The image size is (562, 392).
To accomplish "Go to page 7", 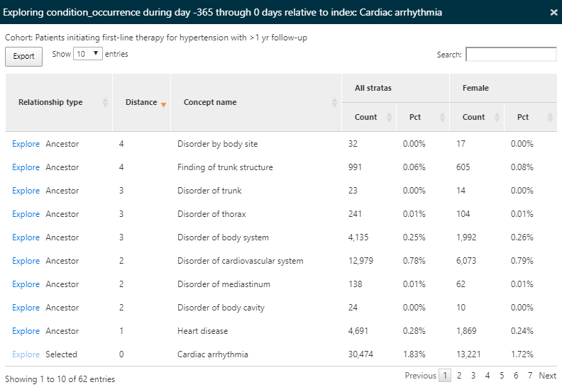I will [530, 376].
